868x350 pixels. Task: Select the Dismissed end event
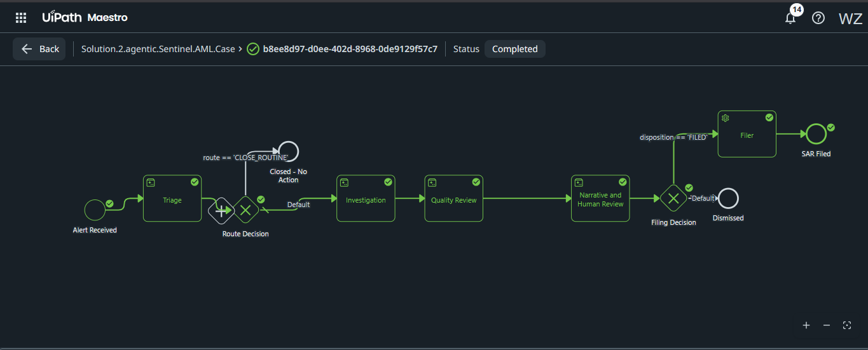728,198
